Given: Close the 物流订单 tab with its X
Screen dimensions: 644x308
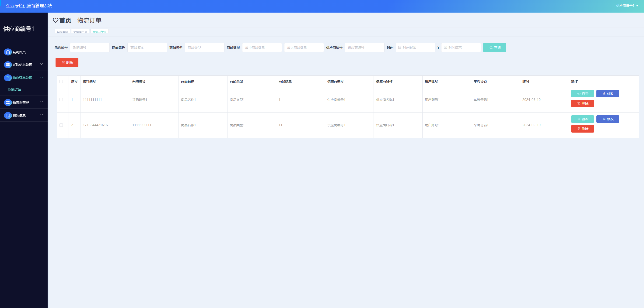Looking at the screenshot, I should point(105,32).
